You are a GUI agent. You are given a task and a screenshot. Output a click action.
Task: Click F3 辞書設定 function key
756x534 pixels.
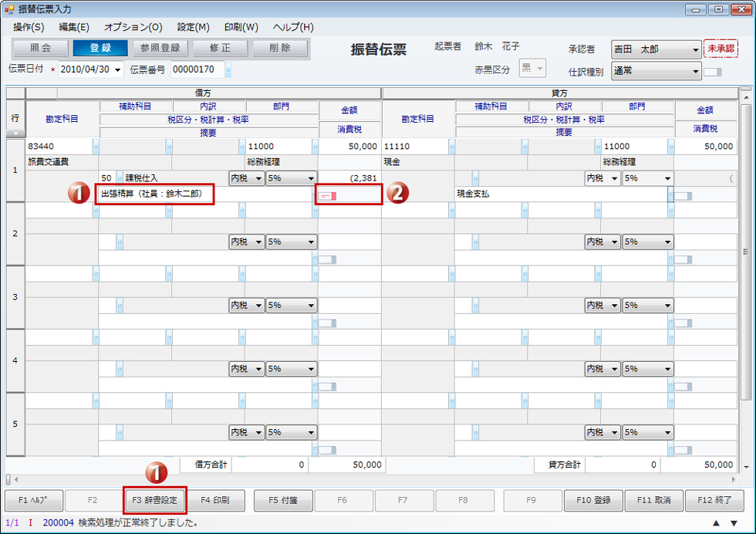(155, 500)
